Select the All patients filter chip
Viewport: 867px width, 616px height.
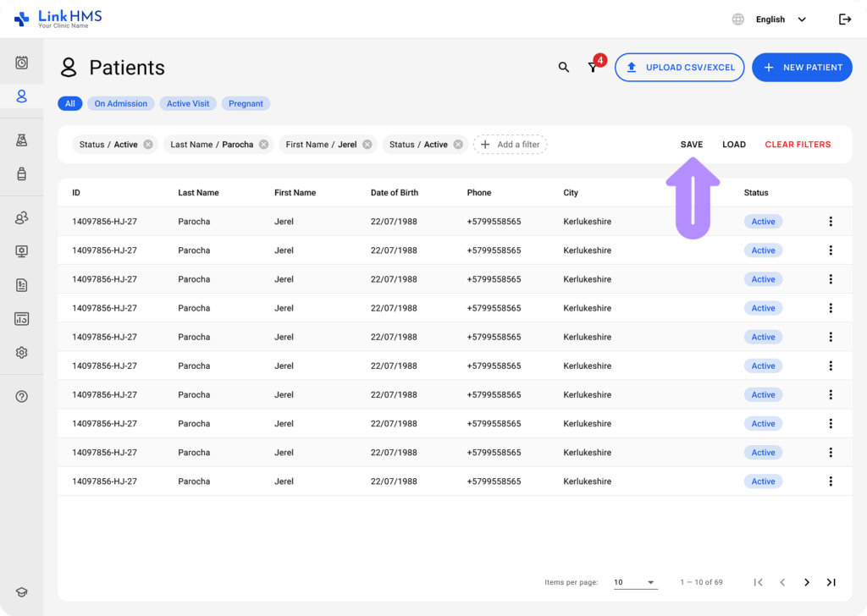coord(69,103)
